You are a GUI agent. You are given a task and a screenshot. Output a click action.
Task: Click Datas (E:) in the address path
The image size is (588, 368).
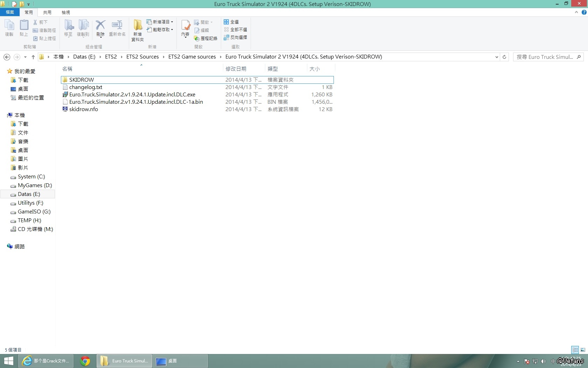(84, 57)
